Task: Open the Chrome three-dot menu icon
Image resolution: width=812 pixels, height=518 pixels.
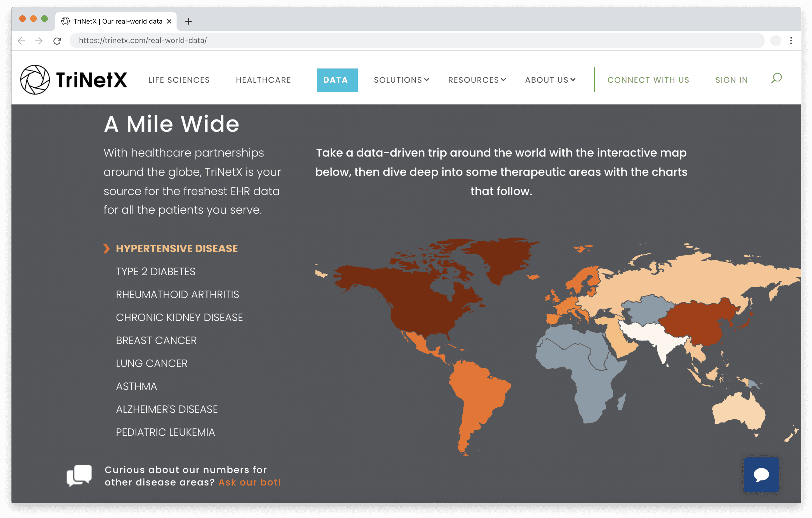Action: (791, 41)
